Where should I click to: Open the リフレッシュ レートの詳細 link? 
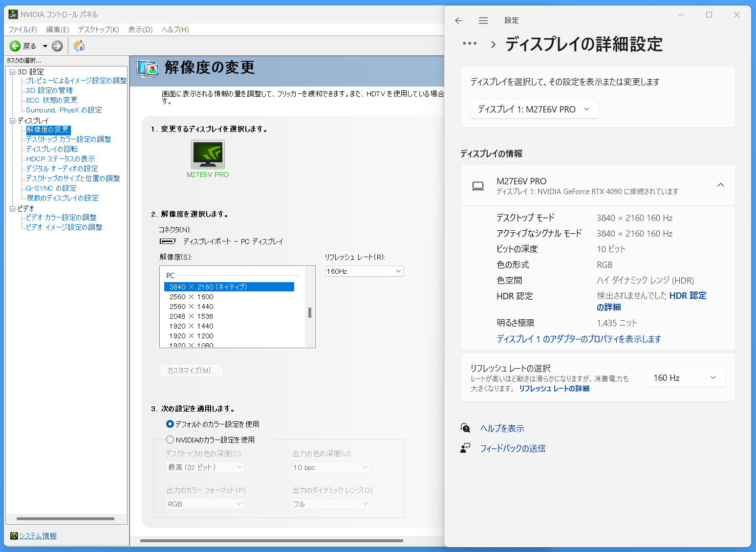pyautogui.click(x=554, y=389)
